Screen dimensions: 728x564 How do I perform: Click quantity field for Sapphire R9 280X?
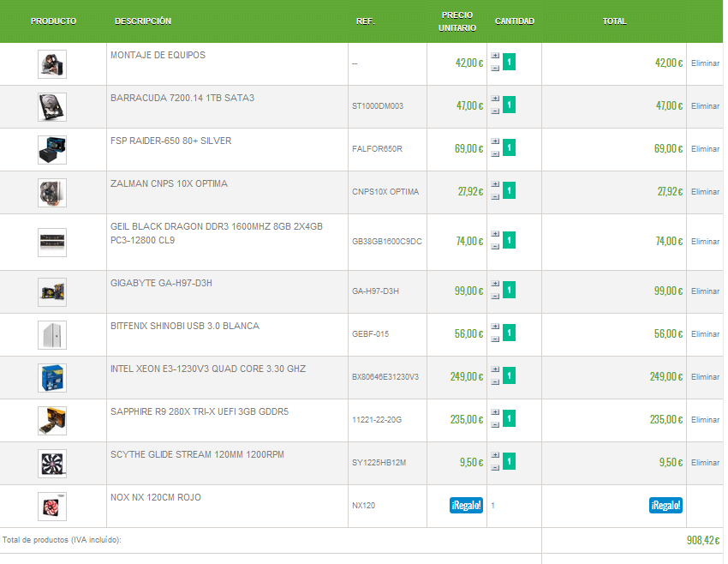click(x=510, y=418)
